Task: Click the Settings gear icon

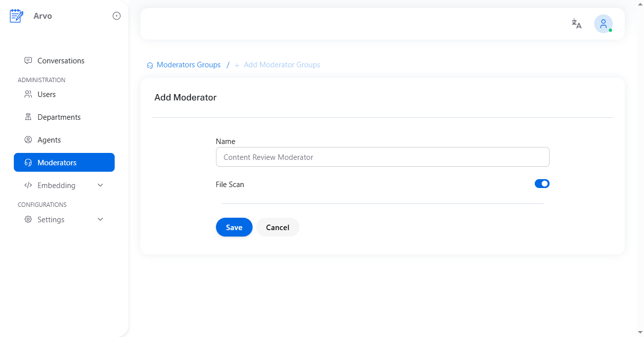Action: click(x=28, y=219)
